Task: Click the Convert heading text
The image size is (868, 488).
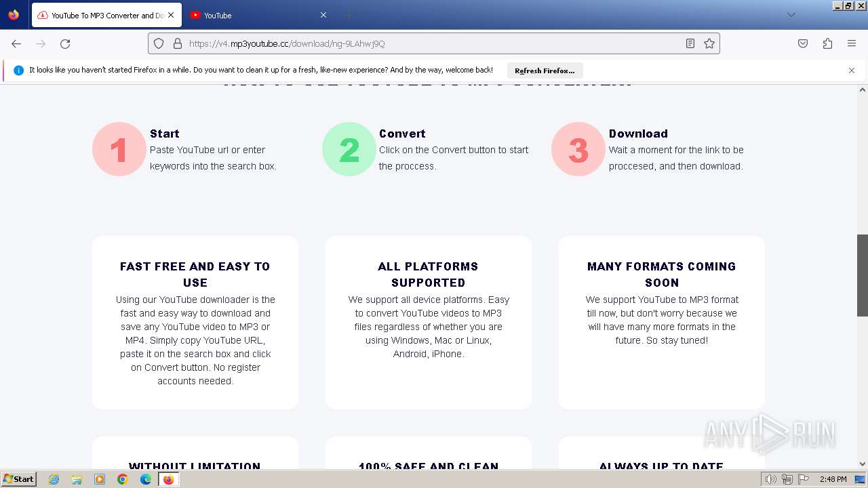Action: tap(402, 134)
